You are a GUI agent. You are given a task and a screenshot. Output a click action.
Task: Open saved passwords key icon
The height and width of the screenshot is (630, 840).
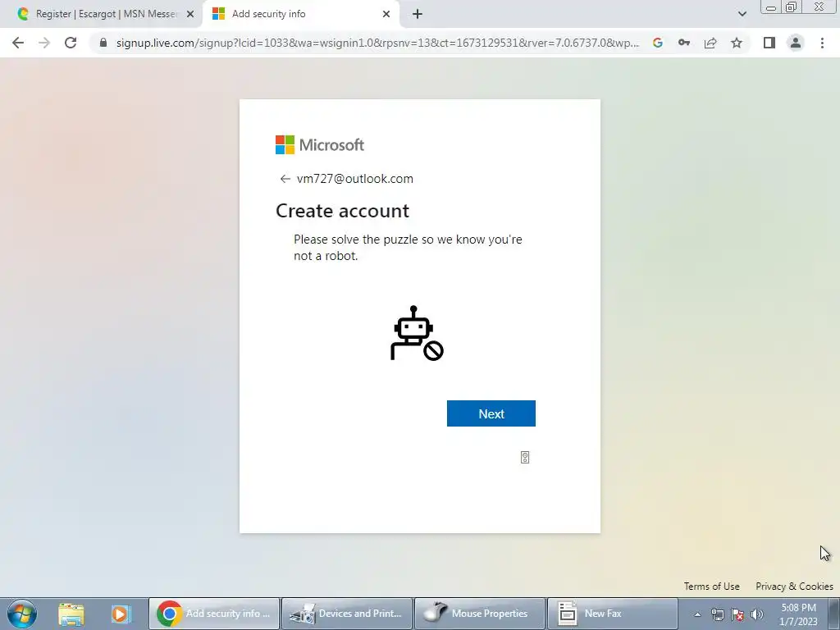tap(683, 43)
